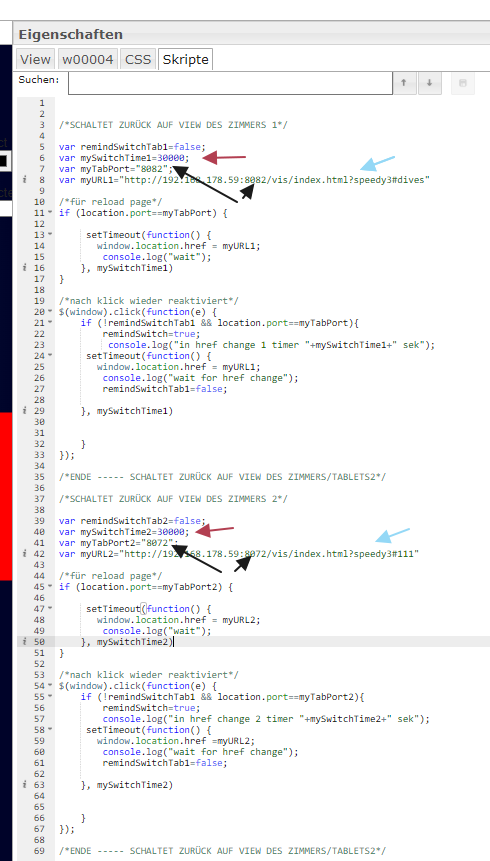Fold the setTimeout function at line 47
The height and width of the screenshot is (861, 490).
51,608
